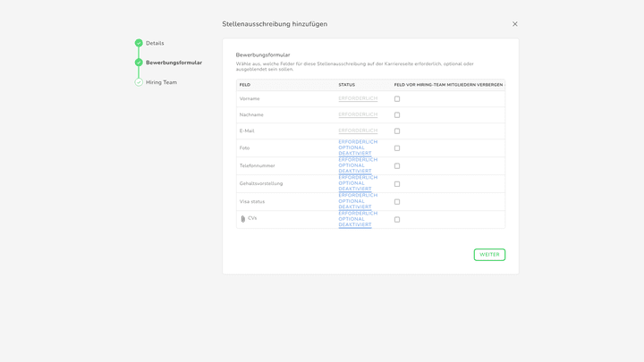Set Visa status to OPTIONAL
644x362 pixels.
[x=352, y=201]
